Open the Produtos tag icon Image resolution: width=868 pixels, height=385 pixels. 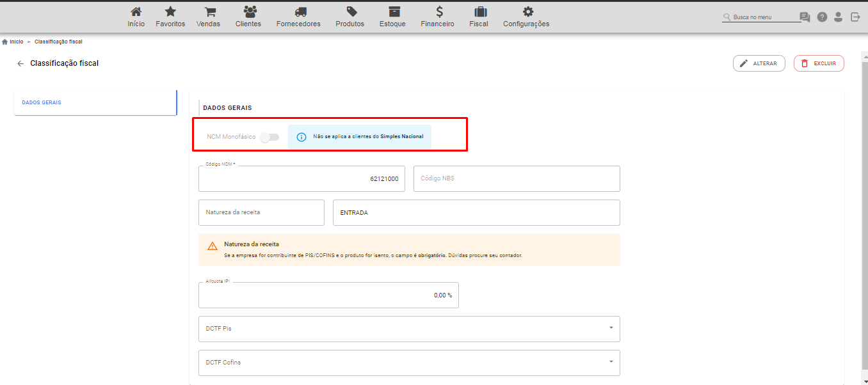[351, 12]
